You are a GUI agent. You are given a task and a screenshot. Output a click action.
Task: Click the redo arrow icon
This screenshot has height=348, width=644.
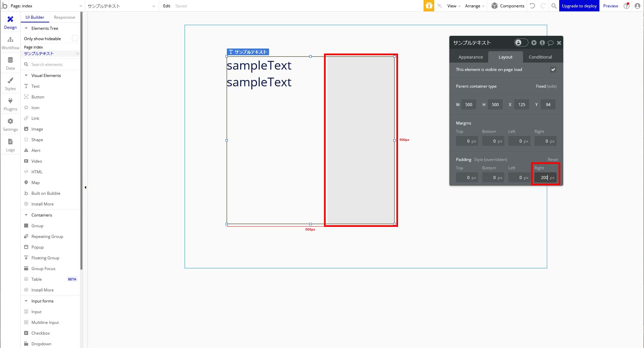coord(543,6)
